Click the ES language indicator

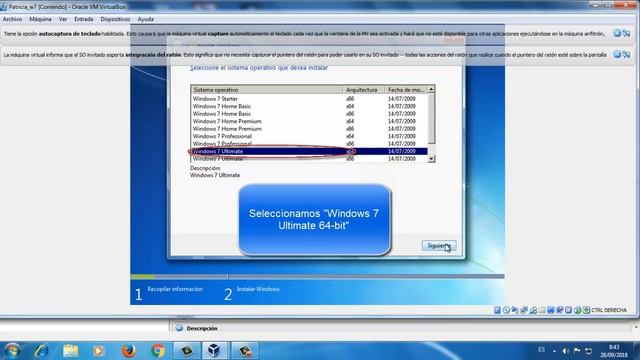(x=541, y=350)
